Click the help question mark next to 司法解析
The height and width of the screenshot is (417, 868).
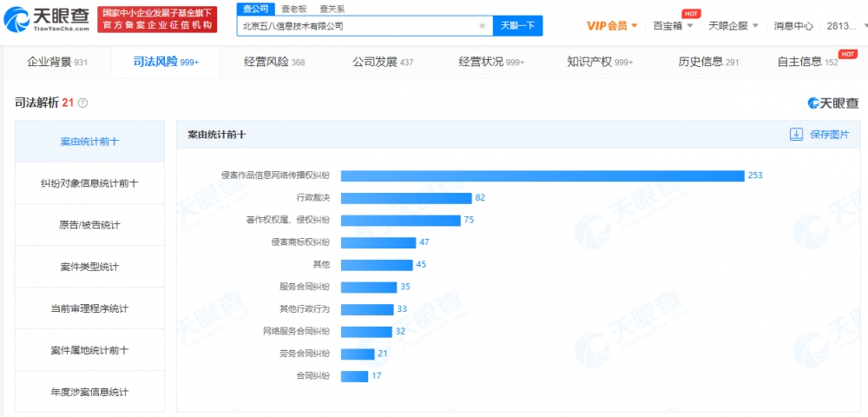[x=83, y=103]
